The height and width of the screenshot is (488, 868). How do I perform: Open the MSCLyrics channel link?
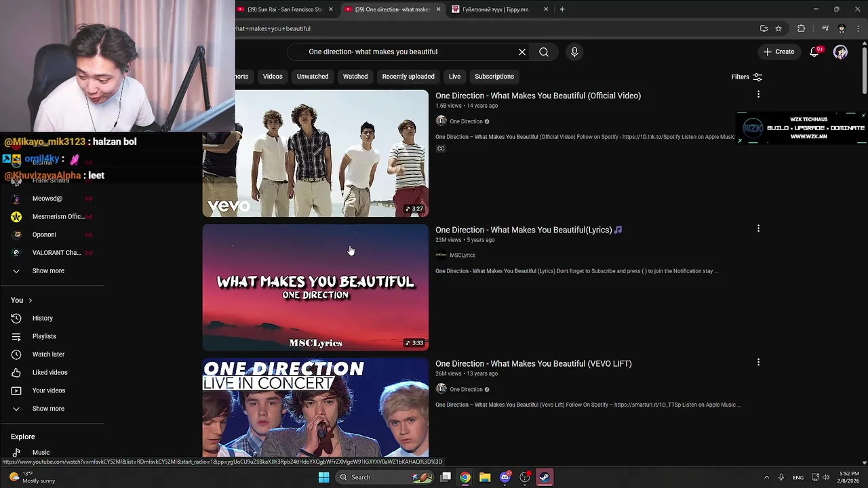462,255
